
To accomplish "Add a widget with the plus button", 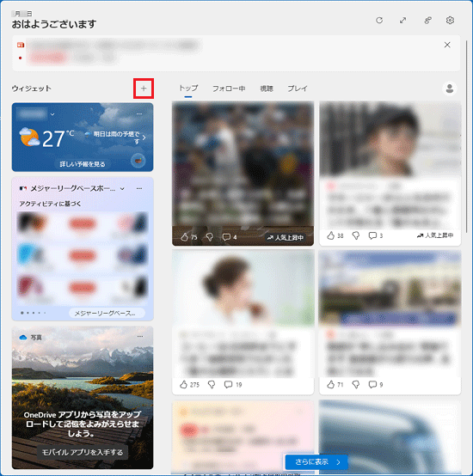I will tap(144, 88).
